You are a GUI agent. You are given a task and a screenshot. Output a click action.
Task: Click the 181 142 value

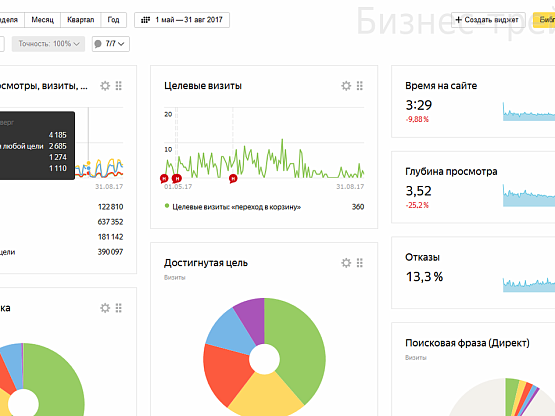click(110, 237)
